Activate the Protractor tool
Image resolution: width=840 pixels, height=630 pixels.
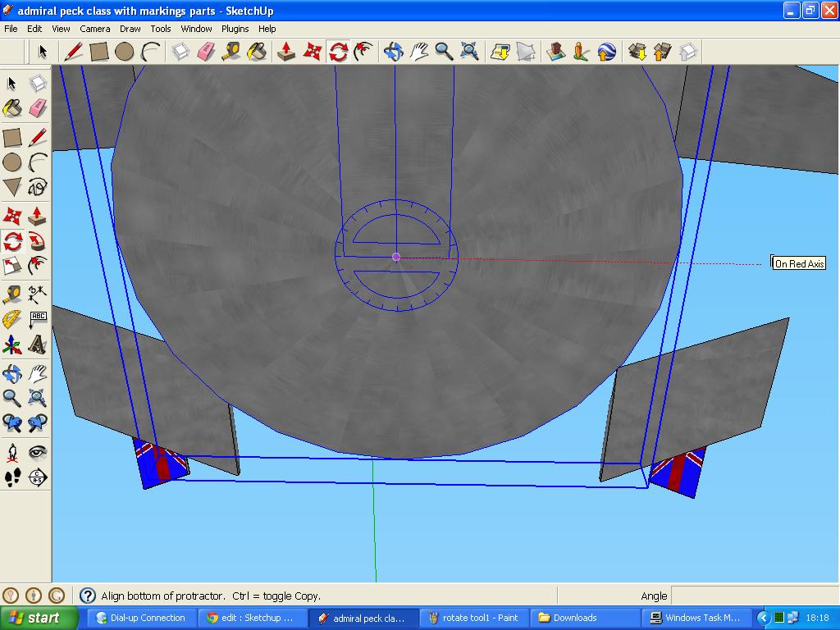(11, 318)
